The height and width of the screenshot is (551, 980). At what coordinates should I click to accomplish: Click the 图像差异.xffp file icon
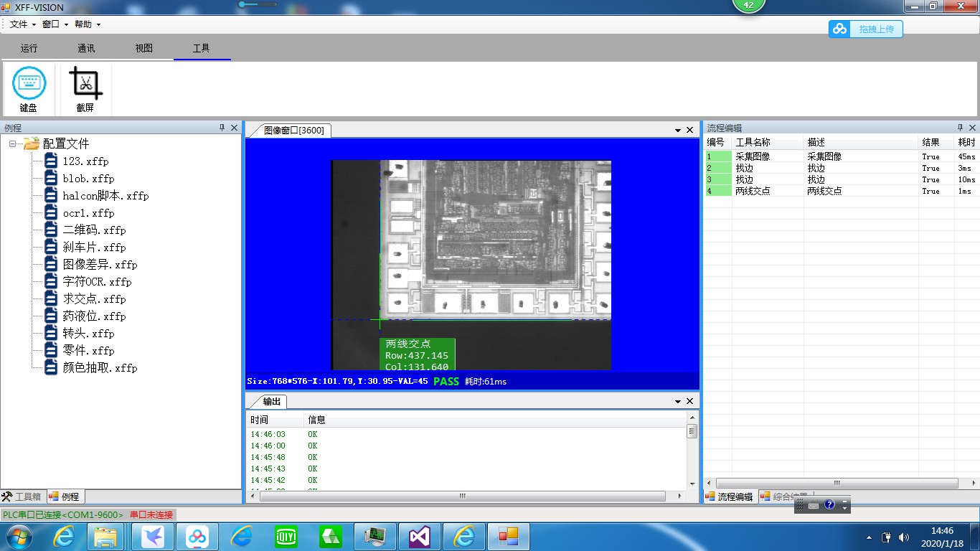click(x=51, y=264)
